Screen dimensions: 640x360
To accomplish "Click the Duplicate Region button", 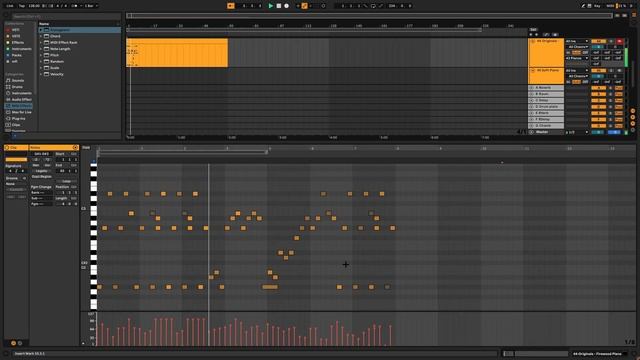I will point(42,176).
